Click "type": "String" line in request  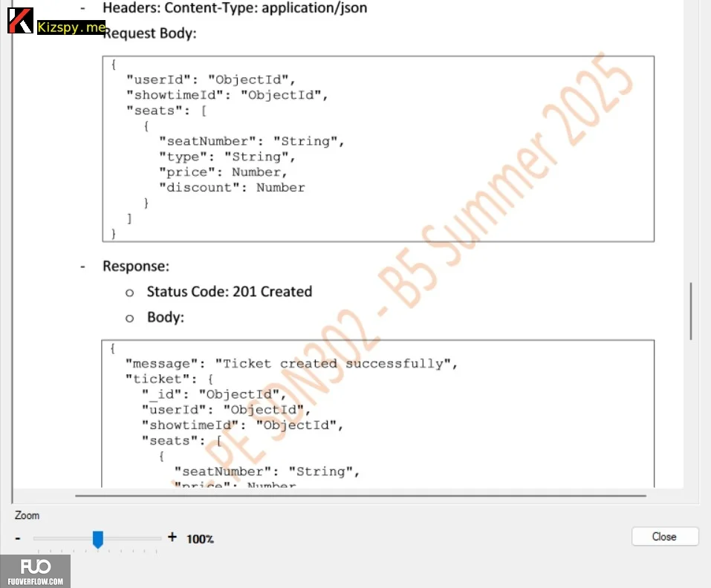227,157
